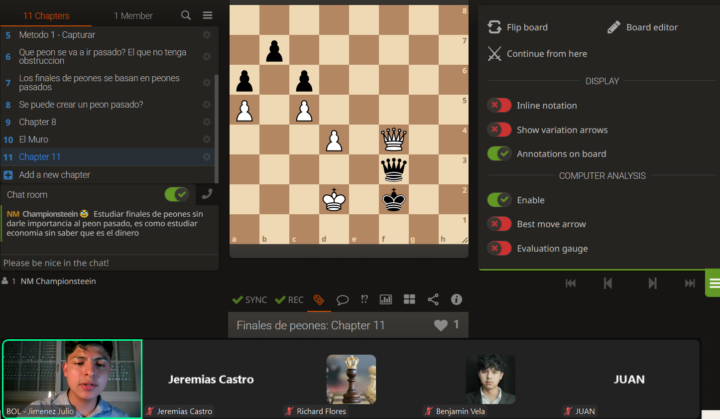Image resolution: width=720 pixels, height=419 pixels.
Task: Open the chapter search magnifier icon
Action: pos(186,15)
